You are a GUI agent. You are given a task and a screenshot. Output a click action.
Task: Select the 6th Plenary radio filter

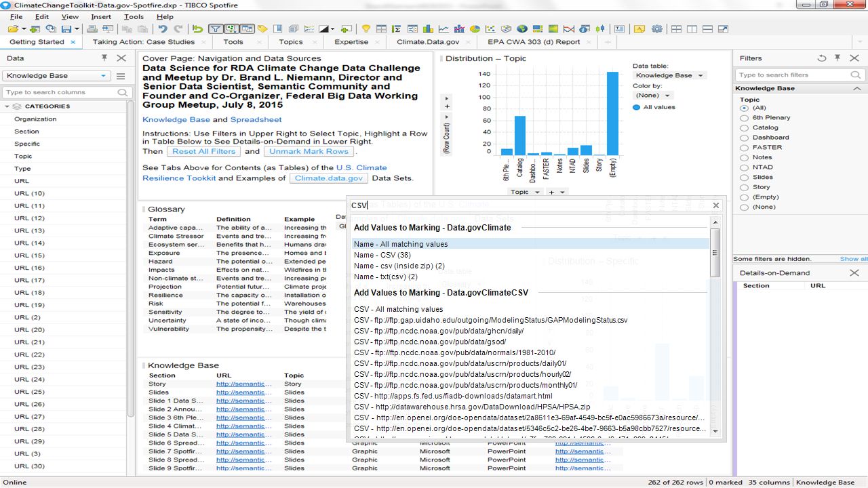[x=744, y=118]
